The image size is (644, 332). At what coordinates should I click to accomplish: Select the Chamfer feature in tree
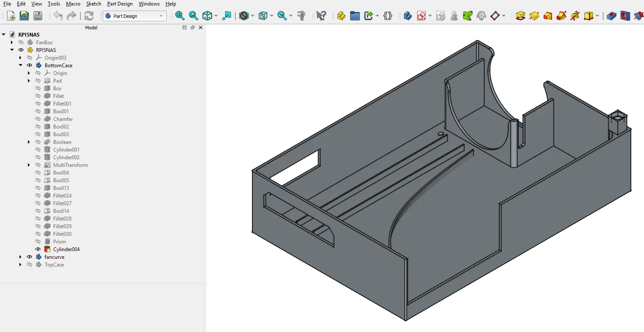pyautogui.click(x=63, y=119)
